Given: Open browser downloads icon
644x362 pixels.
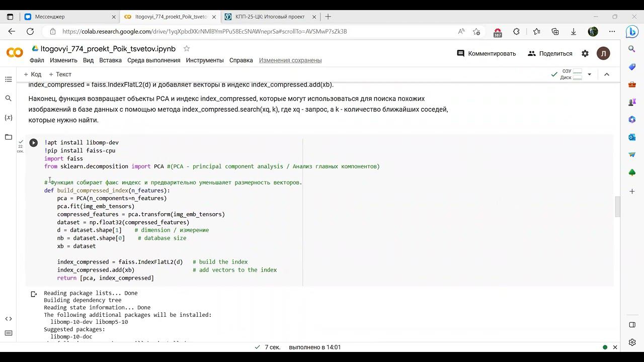Looking at the screenshot, I should pyautogui.click(x=573, y=31).
